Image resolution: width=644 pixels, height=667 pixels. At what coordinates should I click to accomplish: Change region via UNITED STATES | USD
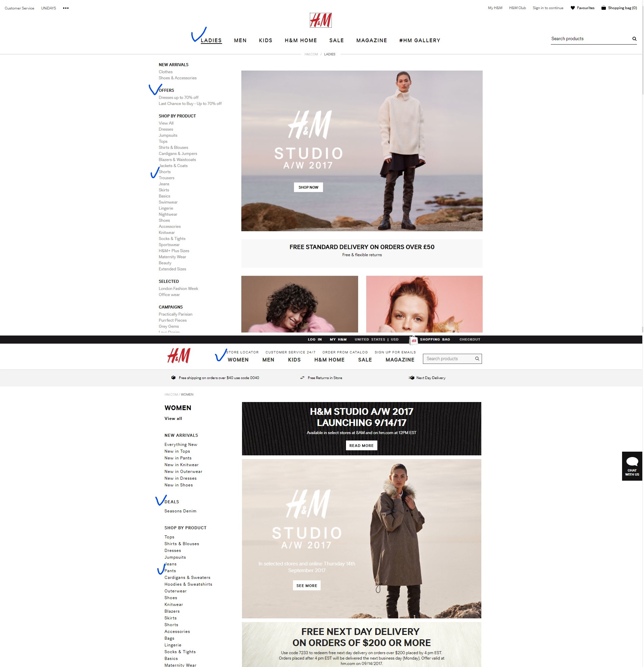pos(376,339)
